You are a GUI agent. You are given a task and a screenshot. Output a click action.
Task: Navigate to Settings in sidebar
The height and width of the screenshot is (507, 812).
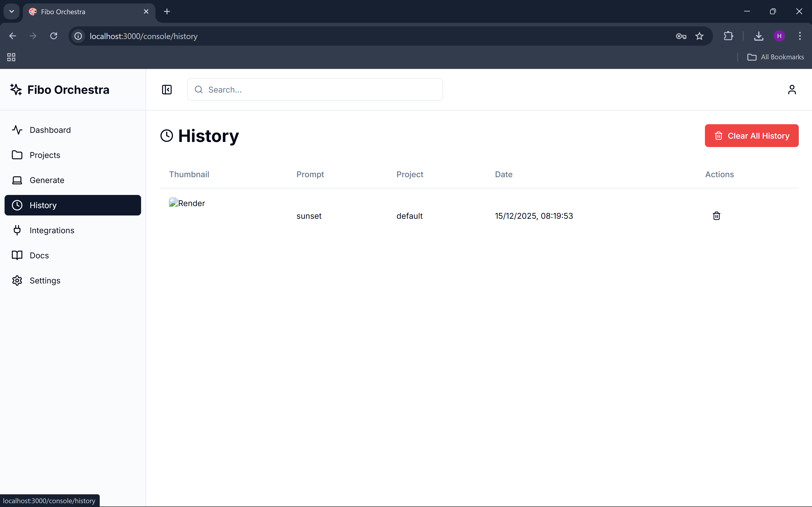click(45, 281)
